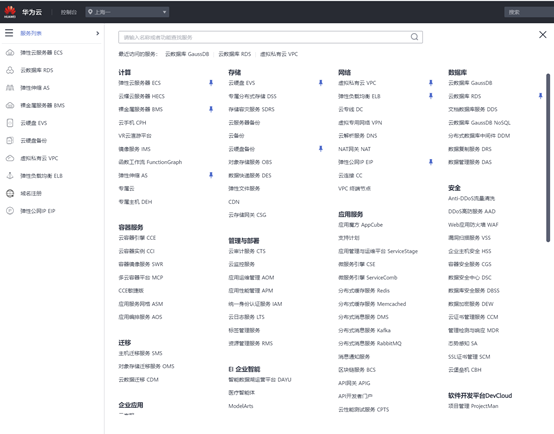Open the ModelArts link
This screenshot has height=434, width=554.
tap(241, 406)
